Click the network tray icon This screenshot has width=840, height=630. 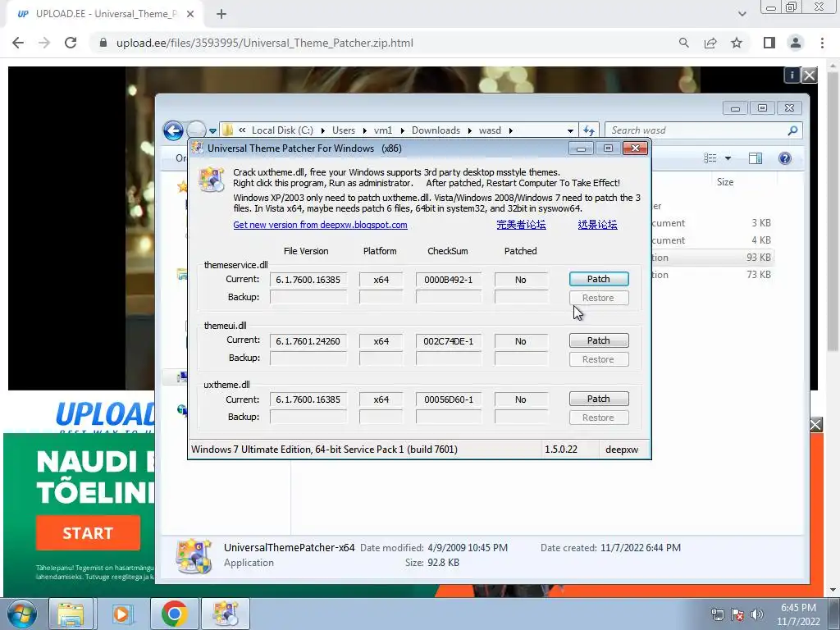coord(717,614)
